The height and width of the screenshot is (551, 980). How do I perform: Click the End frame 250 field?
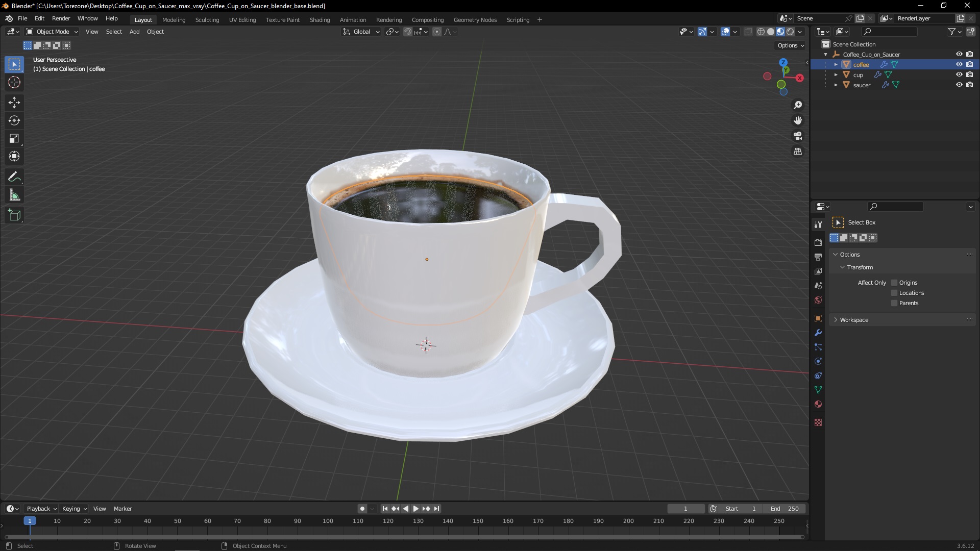(785, 509)
